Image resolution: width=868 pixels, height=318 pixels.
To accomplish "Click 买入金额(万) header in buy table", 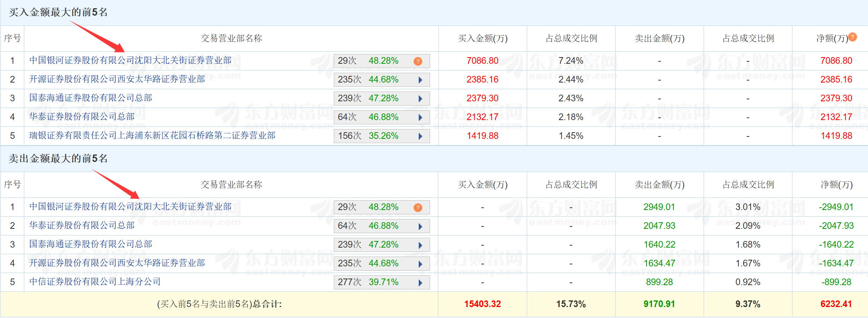I will [483, 38].
